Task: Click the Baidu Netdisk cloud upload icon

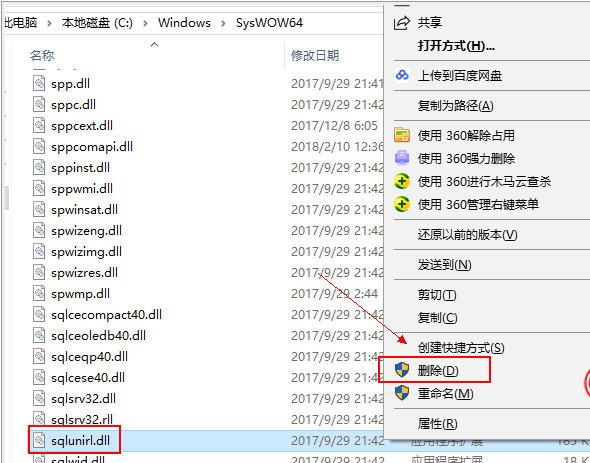Action: 402,75
